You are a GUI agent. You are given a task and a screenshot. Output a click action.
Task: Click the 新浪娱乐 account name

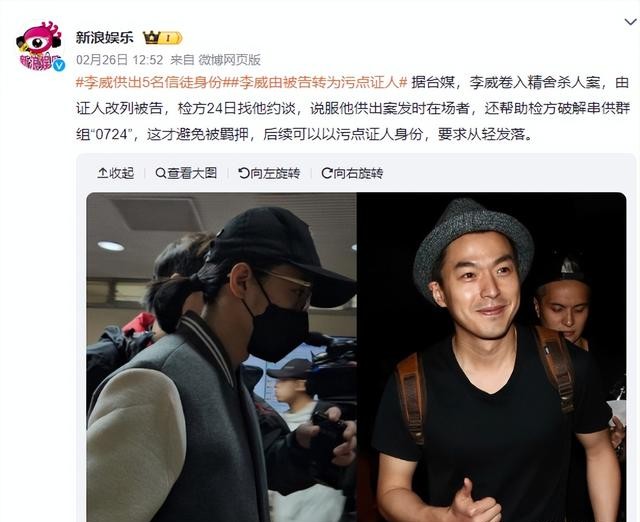(x=104, y=38)
